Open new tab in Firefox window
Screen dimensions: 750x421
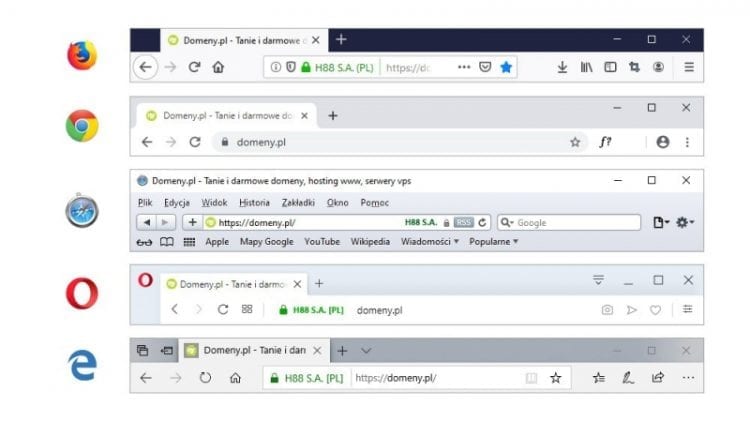341,40
